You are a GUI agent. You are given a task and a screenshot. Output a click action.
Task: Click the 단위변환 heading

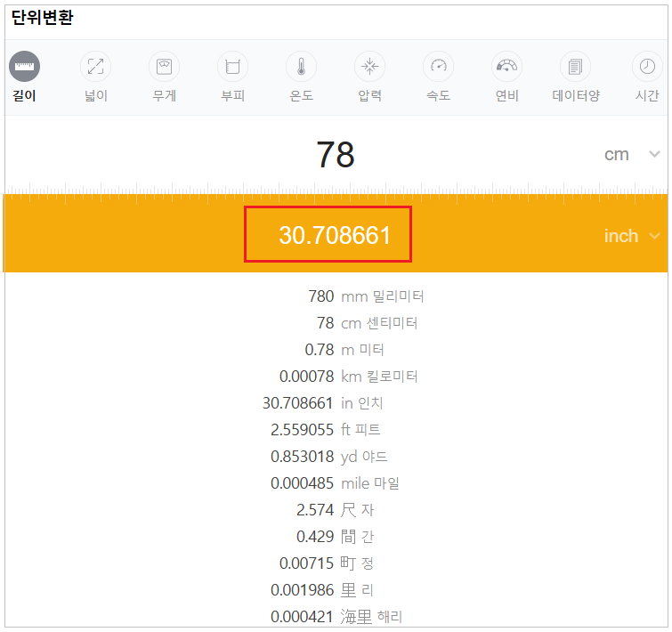coord(43,18)
